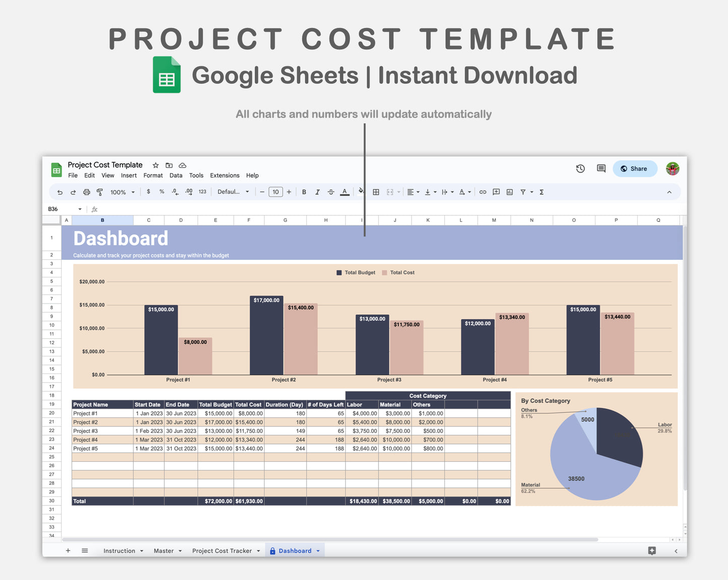Click the Name Box cell reference field
The width and height of the screenshot is (728, 580).
[x=60, y=209]
